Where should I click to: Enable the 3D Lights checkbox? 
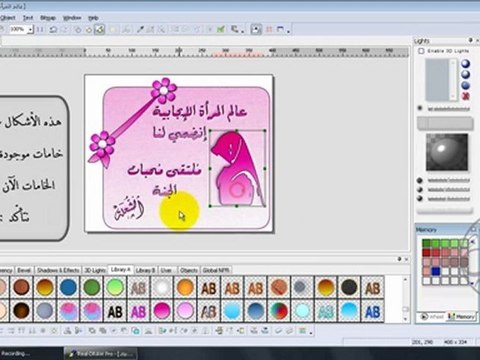[x=421, y=51]
